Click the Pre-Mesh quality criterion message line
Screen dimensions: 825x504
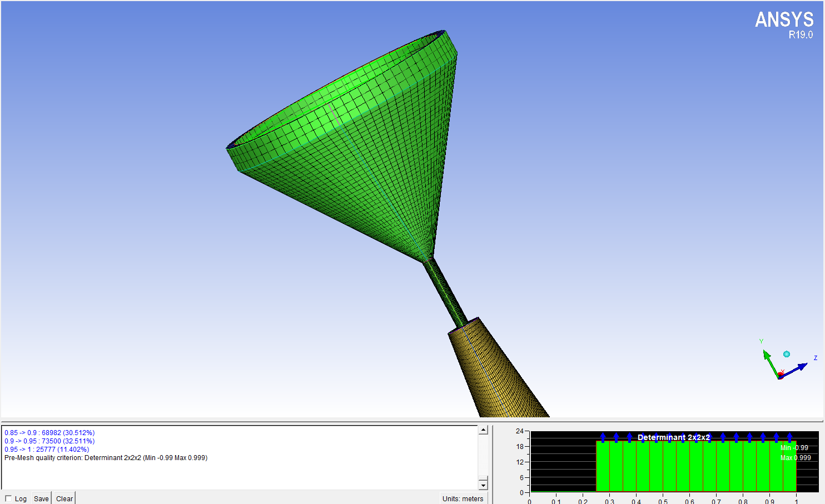[106, 458]
